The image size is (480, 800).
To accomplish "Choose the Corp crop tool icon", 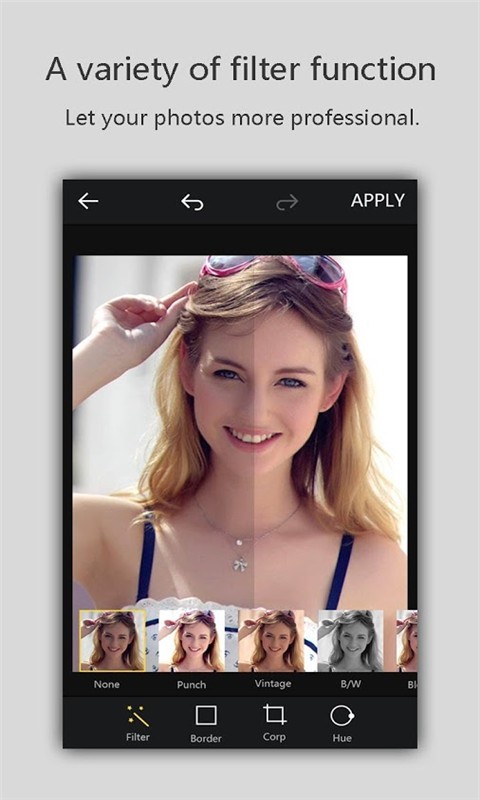I will (274, 714).
